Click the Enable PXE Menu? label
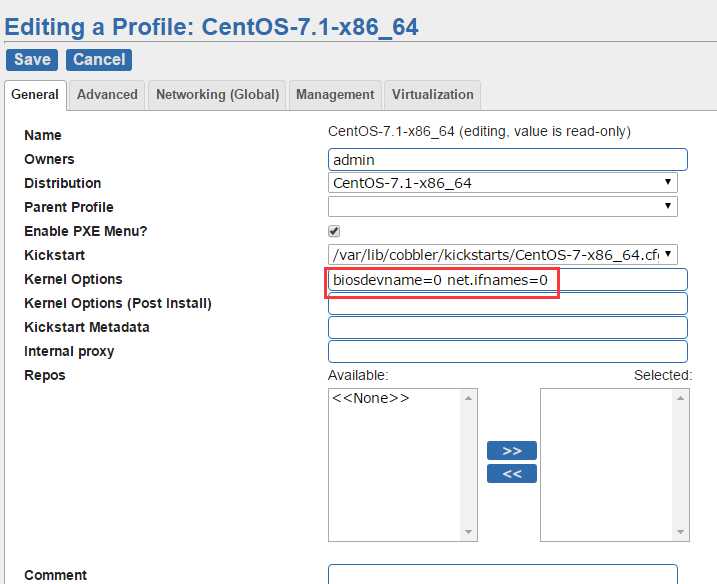 86,231
